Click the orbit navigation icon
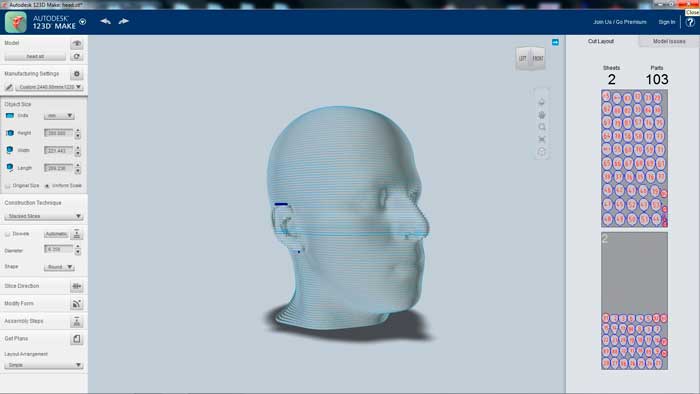 tap(542, 152)
